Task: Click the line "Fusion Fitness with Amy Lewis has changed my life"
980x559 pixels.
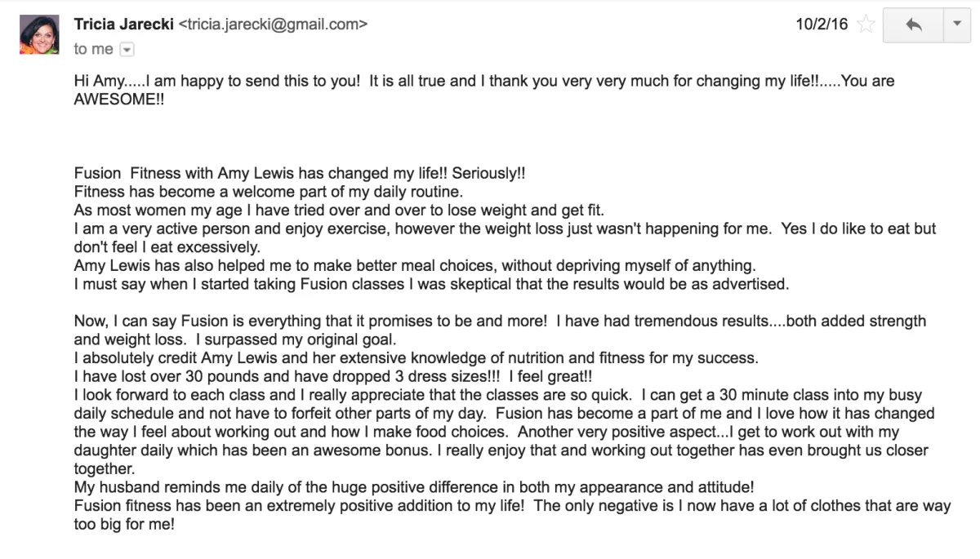Action: coord(299,174)
